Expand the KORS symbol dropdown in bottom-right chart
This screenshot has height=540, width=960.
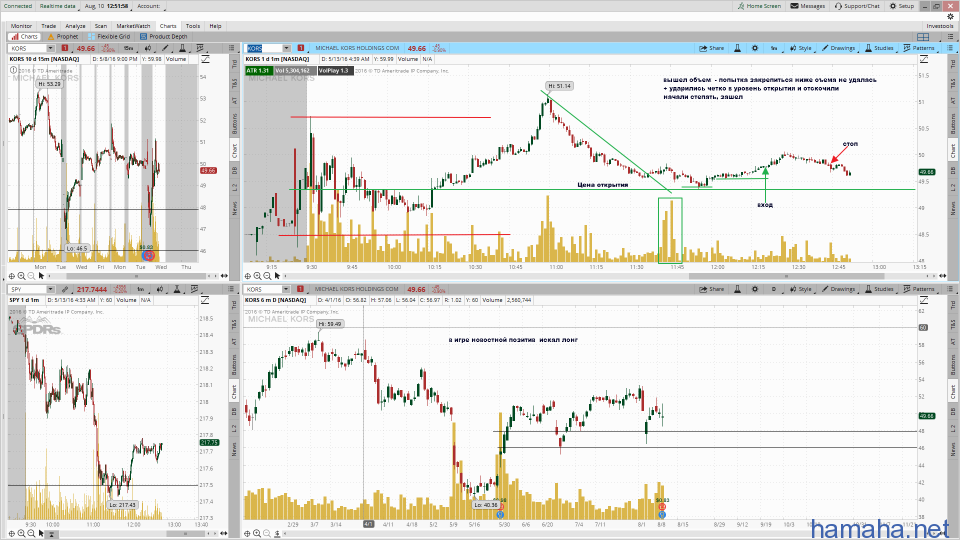coord(286,289)
